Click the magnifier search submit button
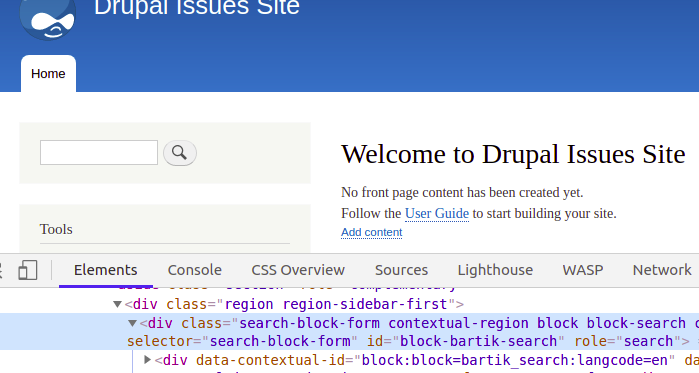The image size is (699, 373). click(180, 153)
